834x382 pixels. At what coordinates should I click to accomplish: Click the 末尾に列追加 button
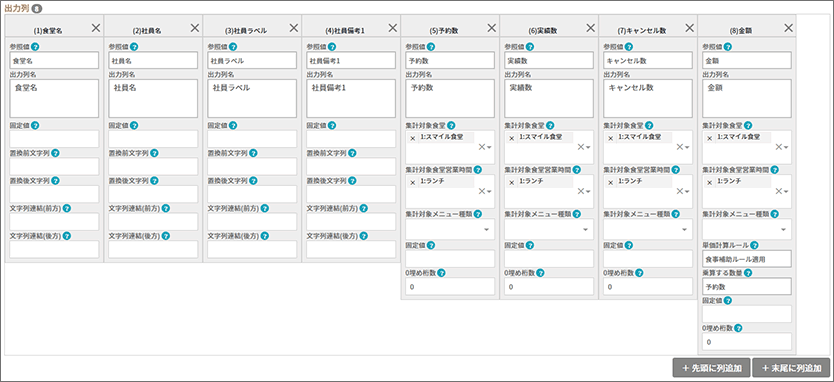tap(790, 368)
